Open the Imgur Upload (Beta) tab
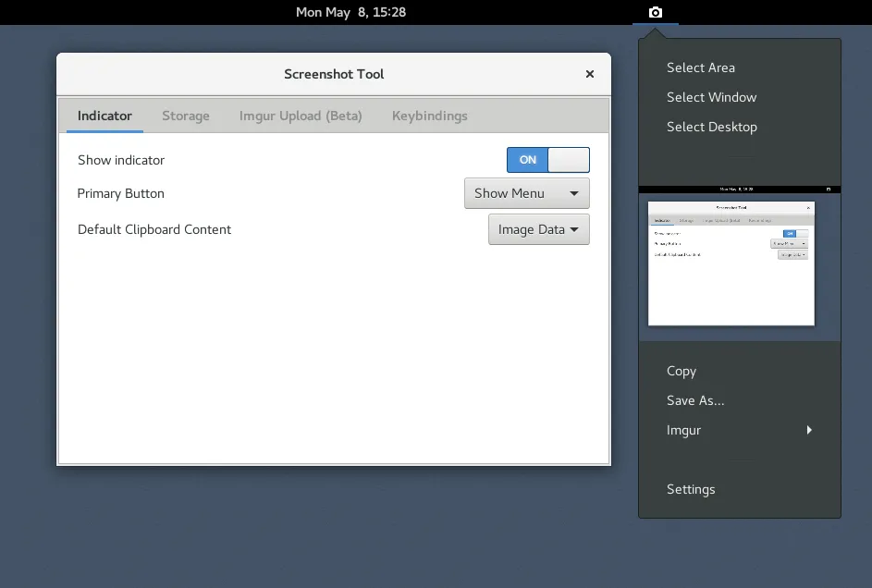The height and width of the screenshot is (588, 872). [x=301, y=116]
